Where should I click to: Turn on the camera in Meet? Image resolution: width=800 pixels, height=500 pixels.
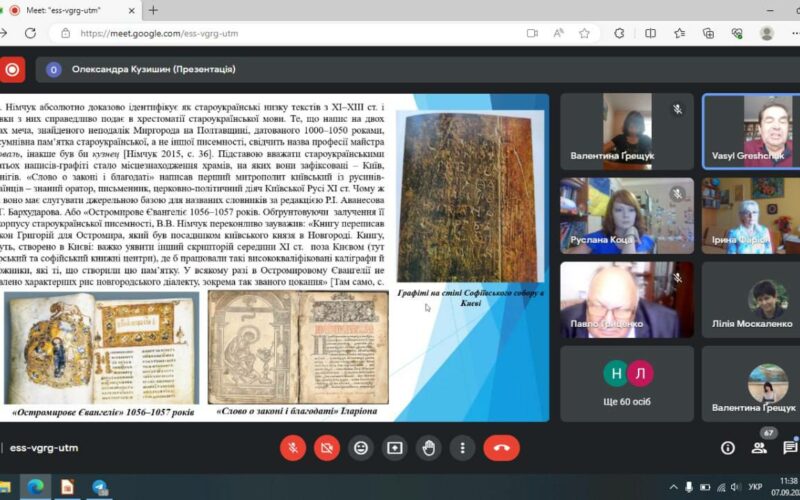[327, 448]
